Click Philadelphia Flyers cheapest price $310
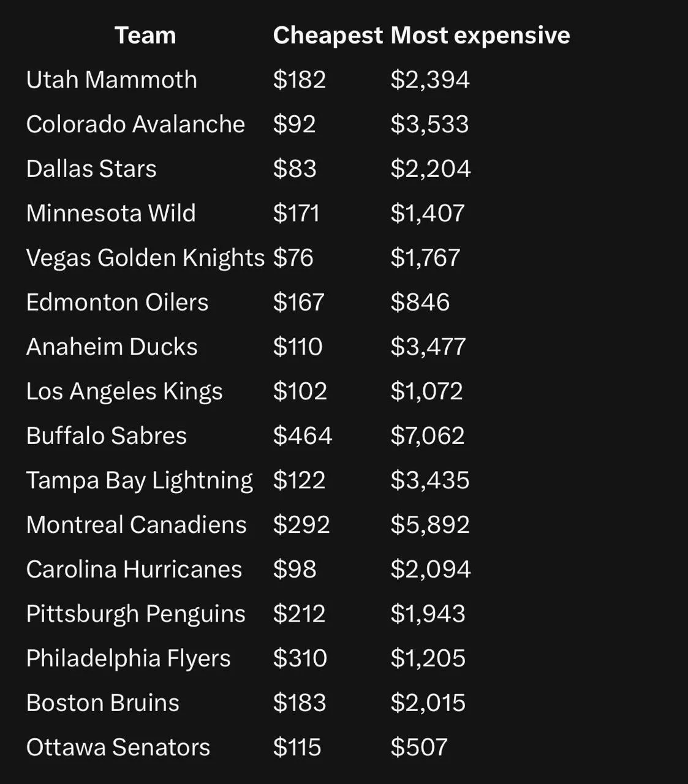Viewport: 688px width, 784px height. tap(300, 658)
